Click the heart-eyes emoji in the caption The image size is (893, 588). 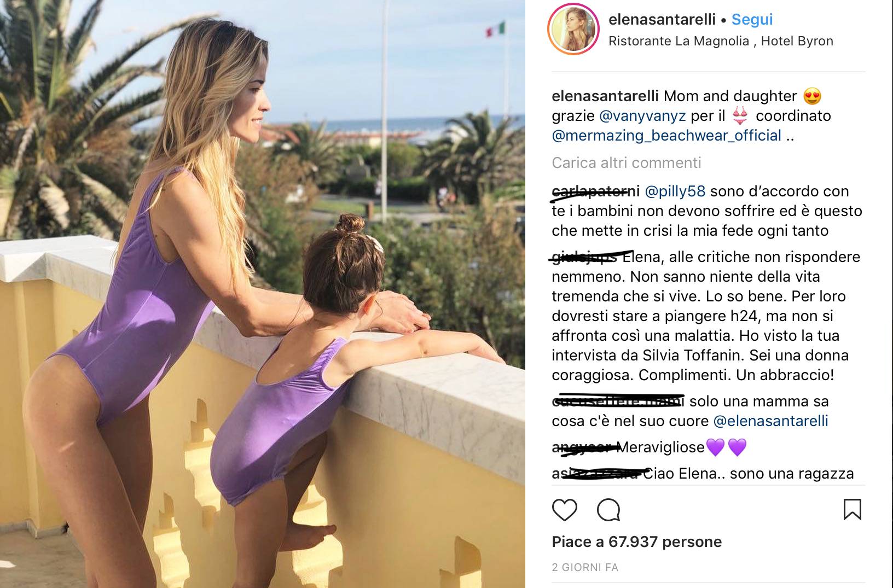(813, 97)
